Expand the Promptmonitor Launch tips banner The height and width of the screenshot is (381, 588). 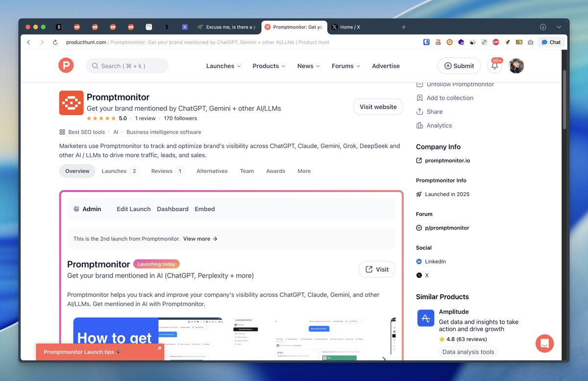coord(100,352)
